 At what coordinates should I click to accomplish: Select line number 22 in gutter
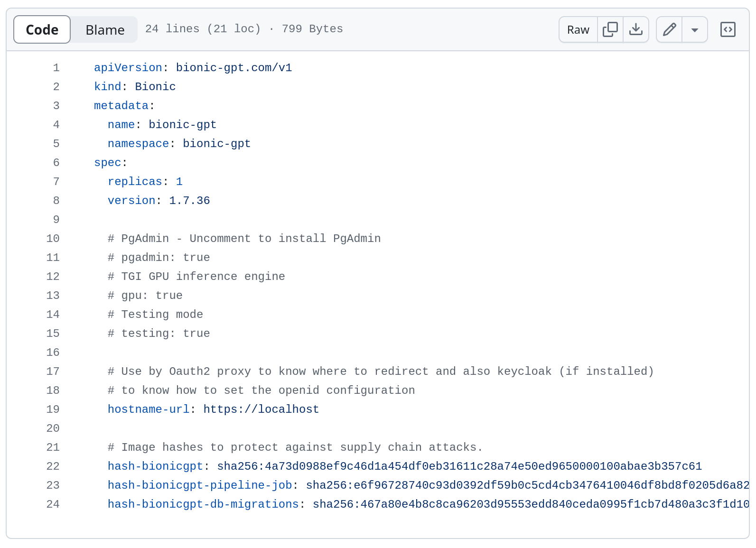coord(53,466)
